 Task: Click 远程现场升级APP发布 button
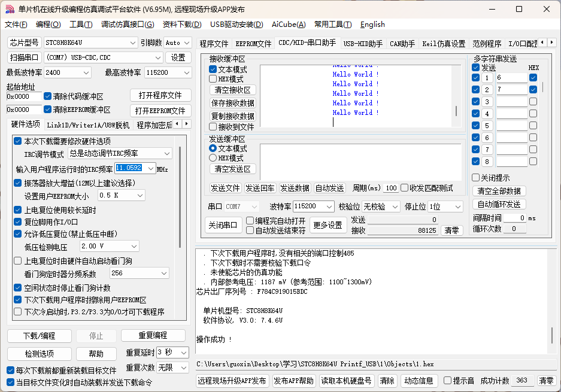pos(232,381)
